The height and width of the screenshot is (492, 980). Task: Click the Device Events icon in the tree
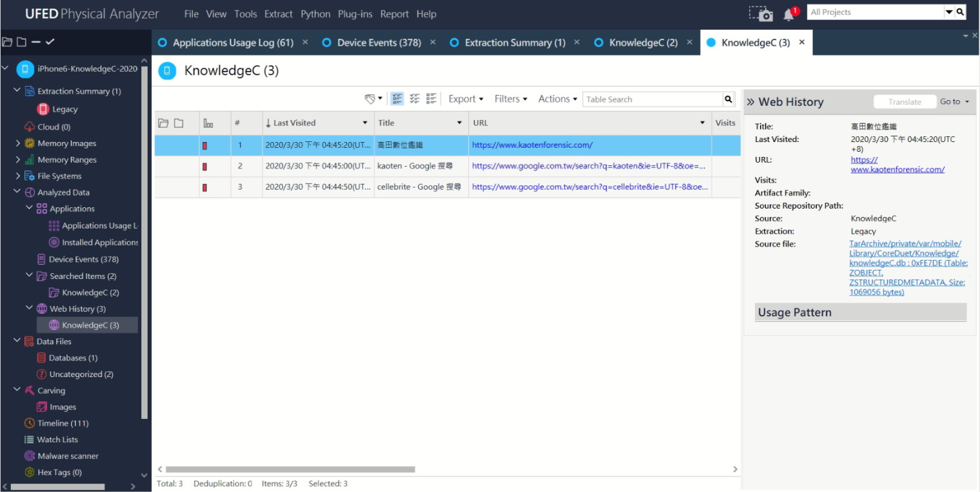pos(42,259)
